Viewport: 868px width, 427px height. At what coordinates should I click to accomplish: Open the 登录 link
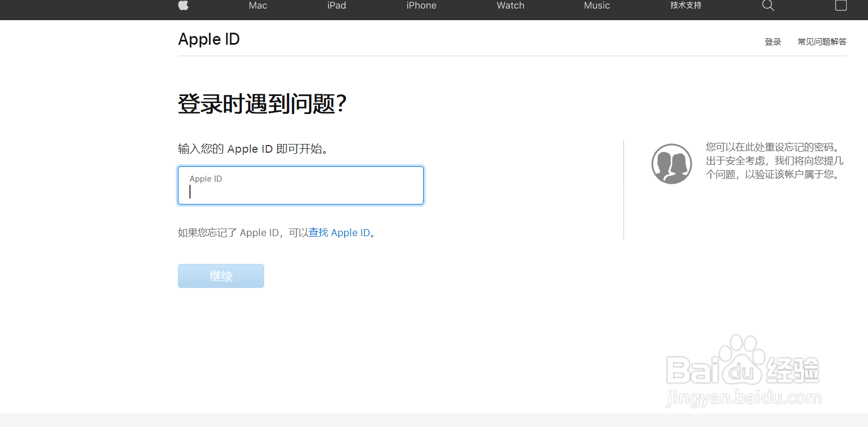click(x=773, y=42)
